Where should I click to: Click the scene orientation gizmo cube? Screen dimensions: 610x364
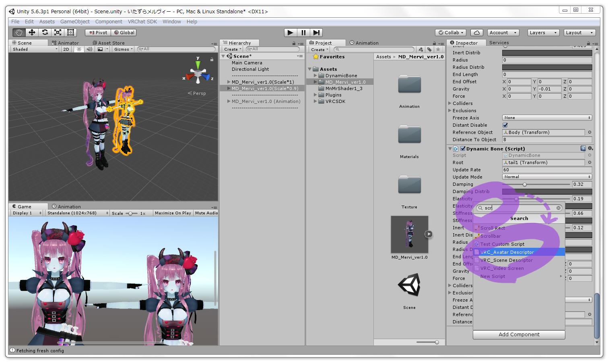pyautogui.click(x=198, y=74)
